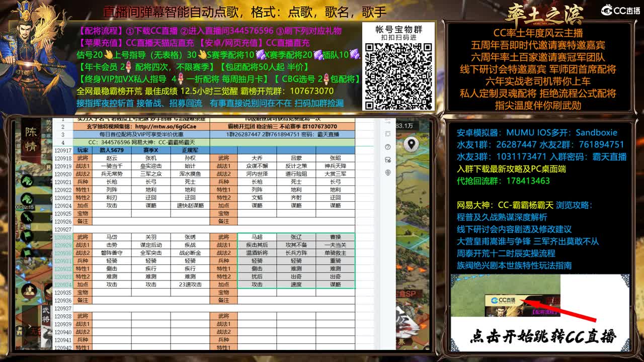Screen dimensions: 644x362
Task: Select cell 文韬
Action: pos(257,198)
